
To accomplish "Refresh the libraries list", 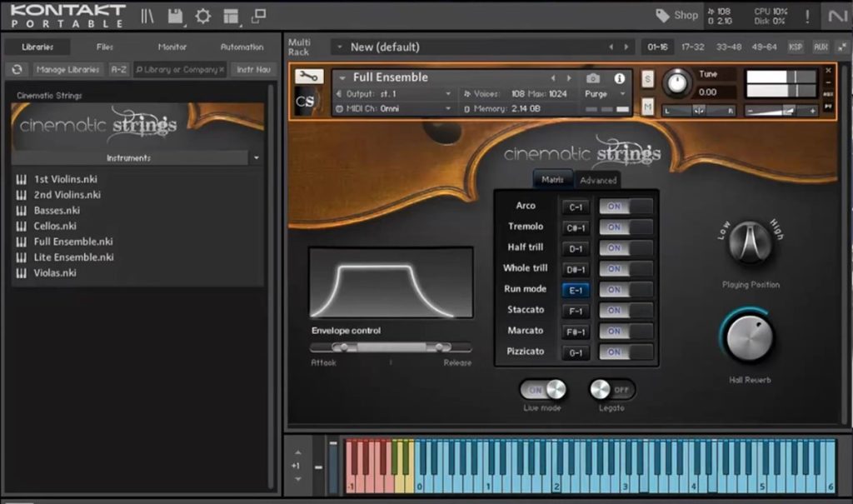I will (17, 70).
